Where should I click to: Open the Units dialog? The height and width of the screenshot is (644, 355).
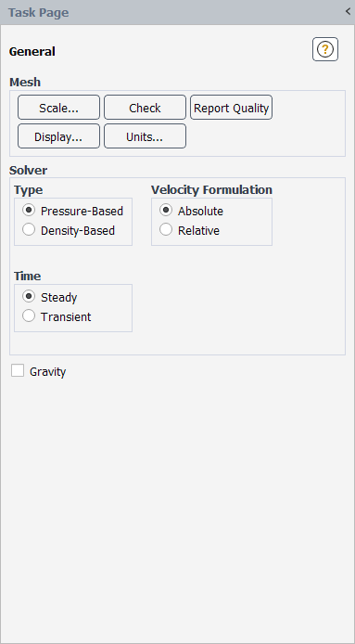pyautogui.click(x=145, y=136)
